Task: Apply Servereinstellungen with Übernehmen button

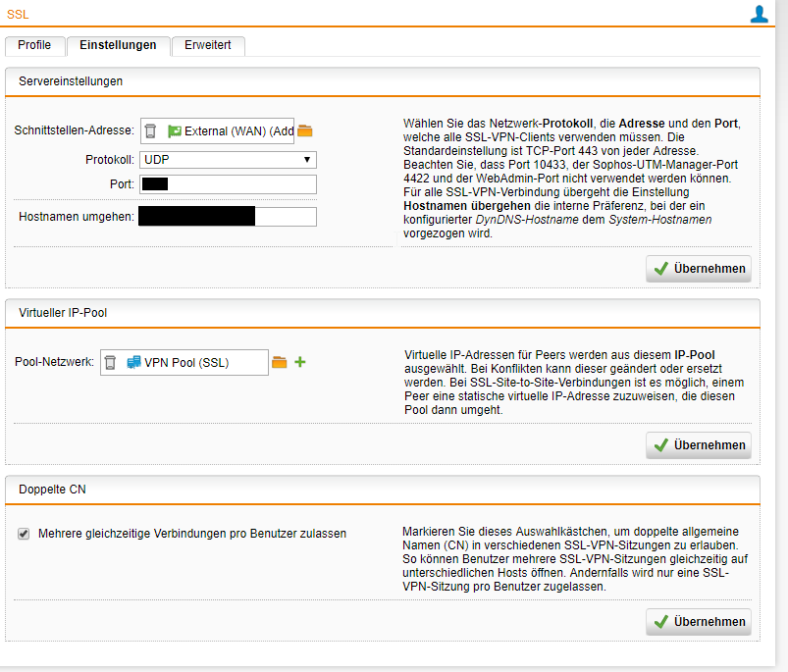Action: (699, 269)
